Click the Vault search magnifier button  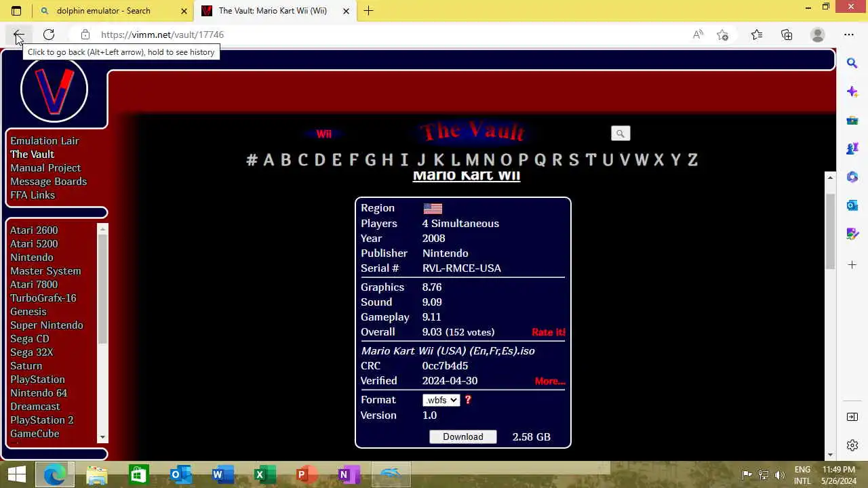click(x=620, y=134)
